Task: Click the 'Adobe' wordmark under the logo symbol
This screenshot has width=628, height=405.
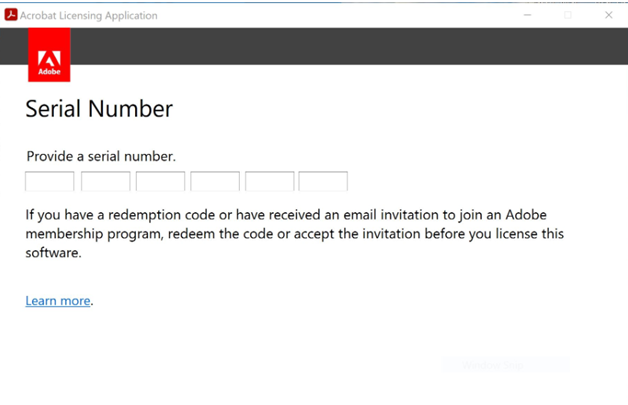Action: tap(49, 72)
